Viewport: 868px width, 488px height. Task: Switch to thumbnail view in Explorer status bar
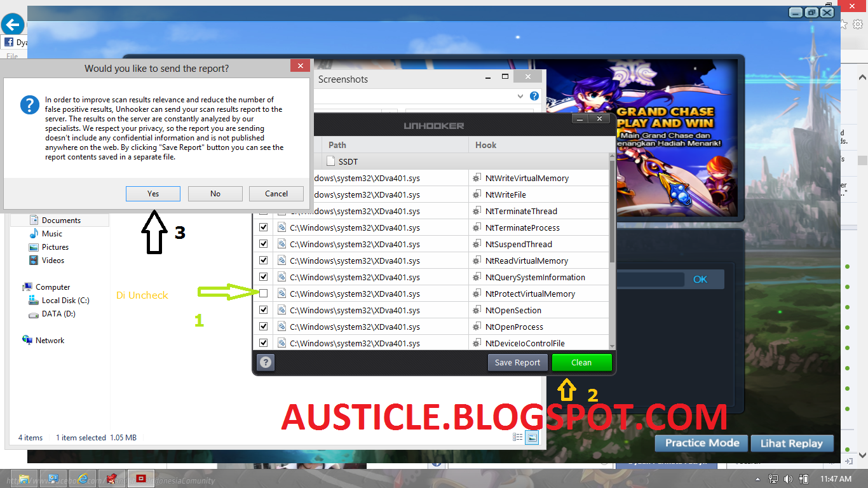[x=532, y=437]
